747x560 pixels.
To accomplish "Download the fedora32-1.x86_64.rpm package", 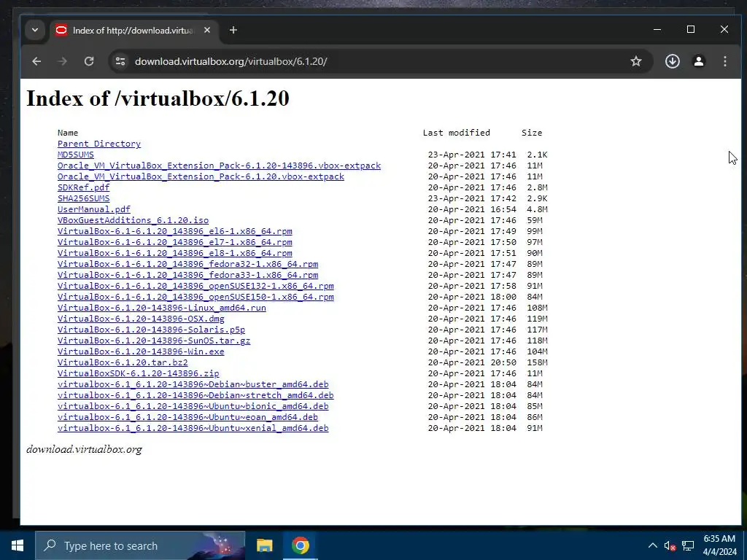I will (187, 264).
